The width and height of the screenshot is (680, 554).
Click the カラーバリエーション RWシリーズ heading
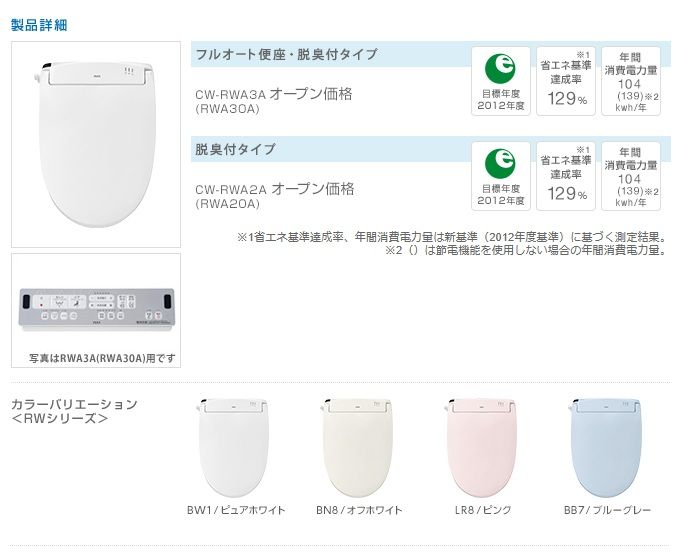coord(74,411)
